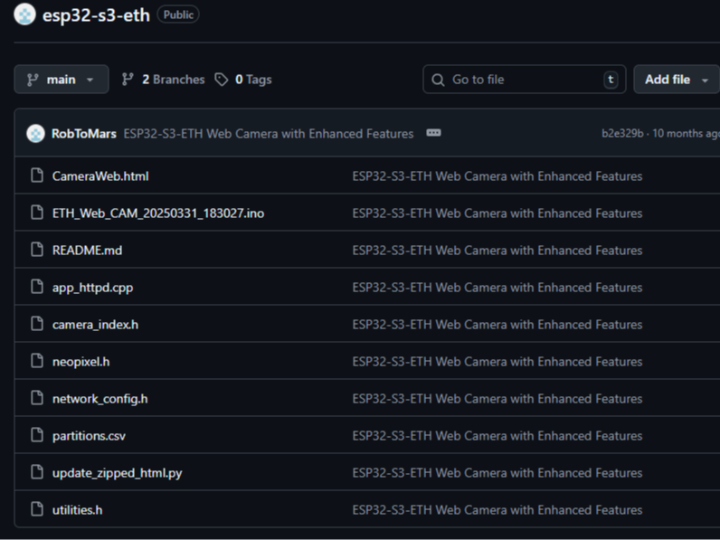Viewport: 720px width, 540px height.
Task: Click the file icon next to partitions.csv
Action: click(x=37, y=436)
